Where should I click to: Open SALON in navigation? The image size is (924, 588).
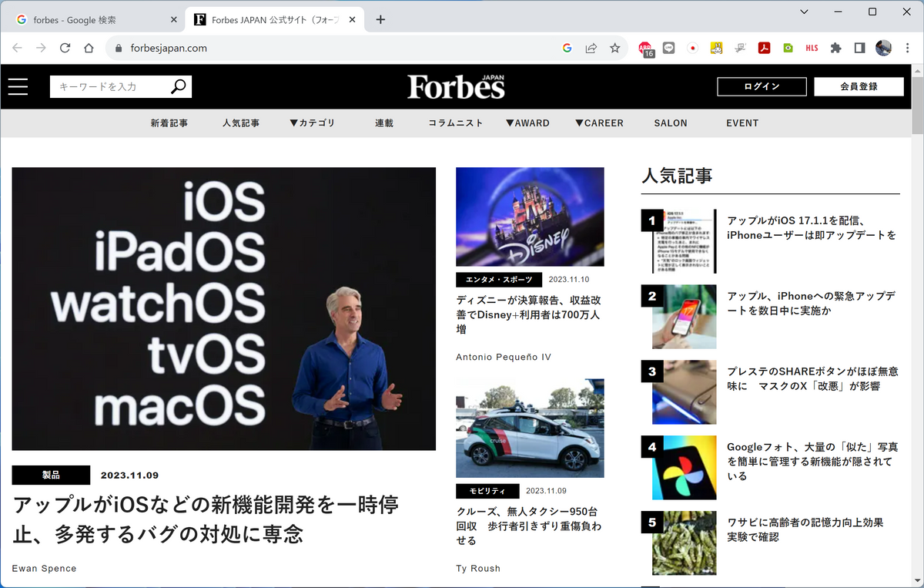tap(671, 123)
